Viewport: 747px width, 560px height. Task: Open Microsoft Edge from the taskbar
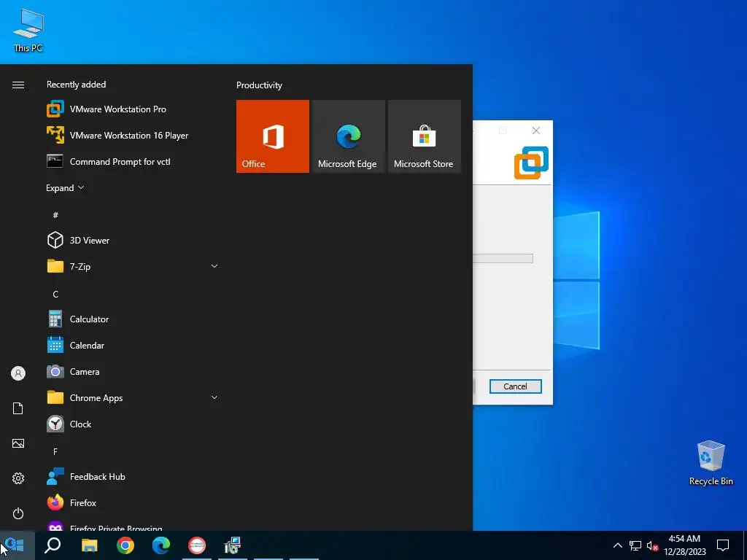(x=161, y=545)
